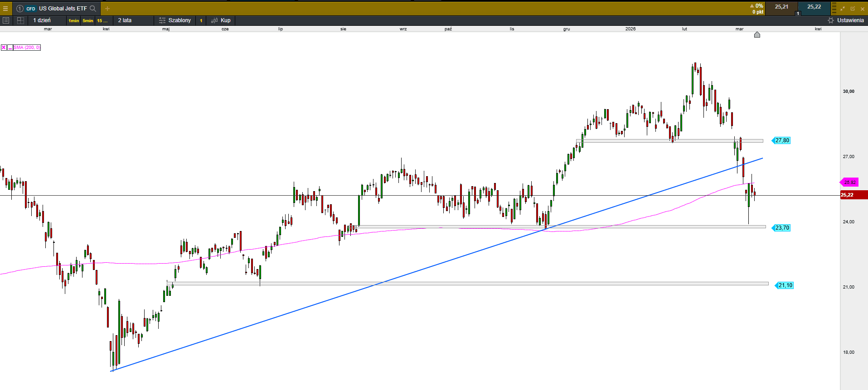
Task: Click the gray time axis marker near mar
Action: 757,35
